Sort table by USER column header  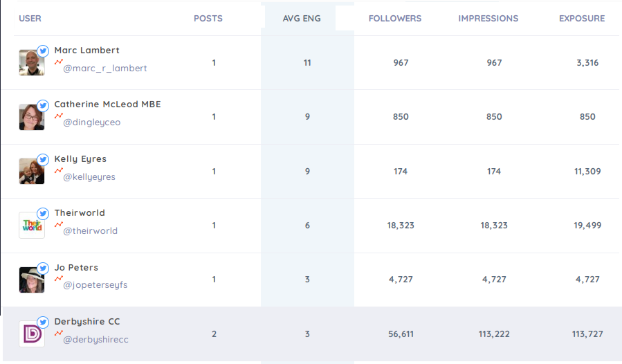click(30, 18)
